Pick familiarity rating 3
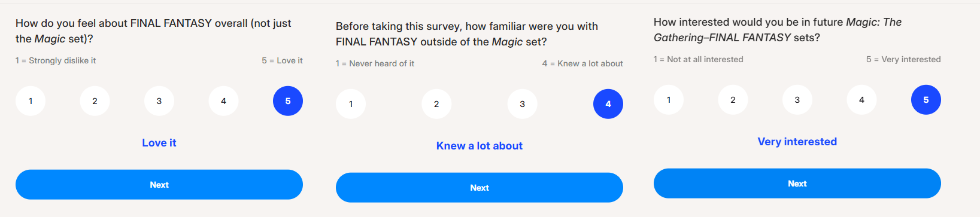This screenshot has height=217, width=980. pos(522,104)
